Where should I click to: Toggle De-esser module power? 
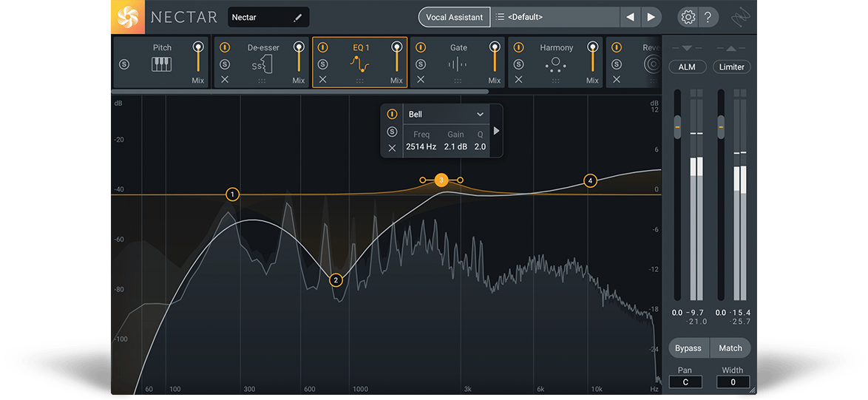pyautogui.click(x=224, y=47)
